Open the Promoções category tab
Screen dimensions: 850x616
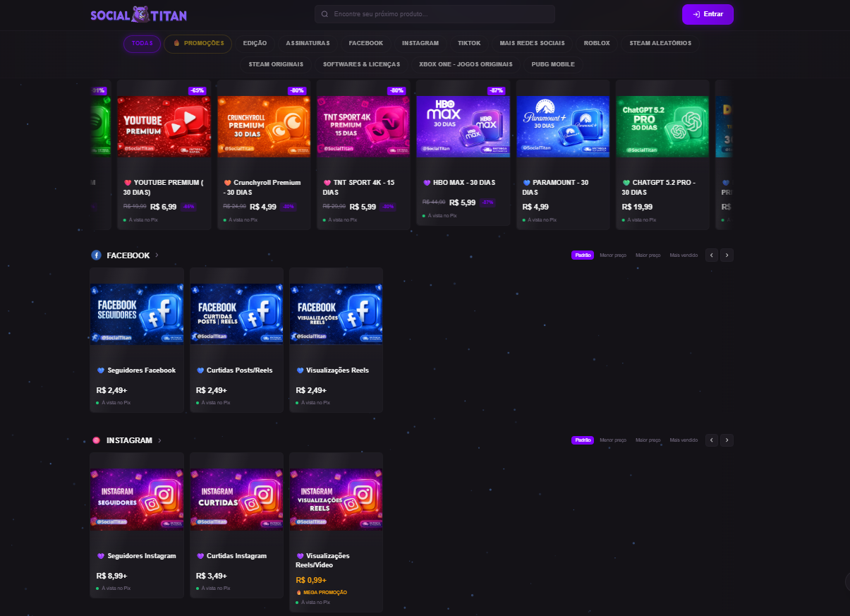(x=198, y=44)
